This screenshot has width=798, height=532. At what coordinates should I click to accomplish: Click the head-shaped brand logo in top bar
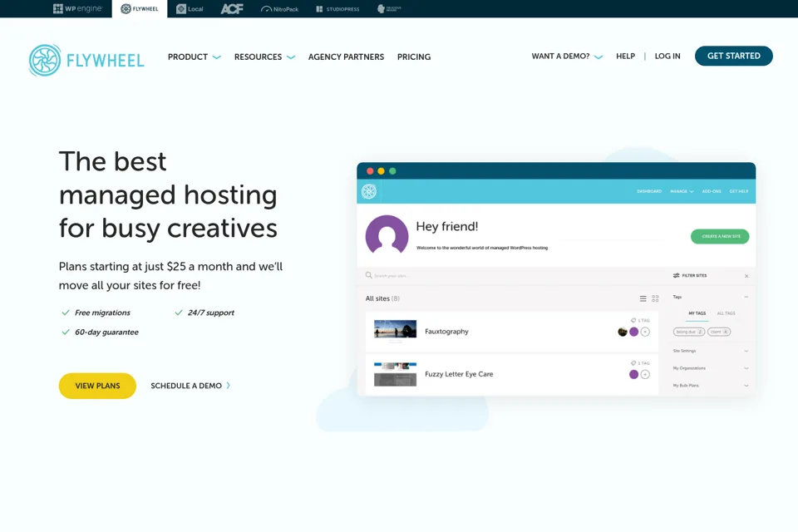point(389,8)
